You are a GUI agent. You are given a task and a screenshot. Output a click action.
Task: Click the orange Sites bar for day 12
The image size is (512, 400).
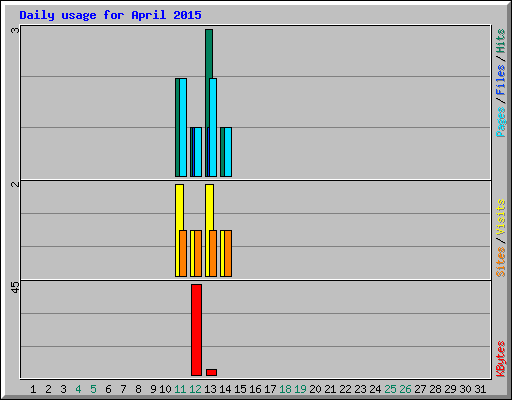coord(198,253)
